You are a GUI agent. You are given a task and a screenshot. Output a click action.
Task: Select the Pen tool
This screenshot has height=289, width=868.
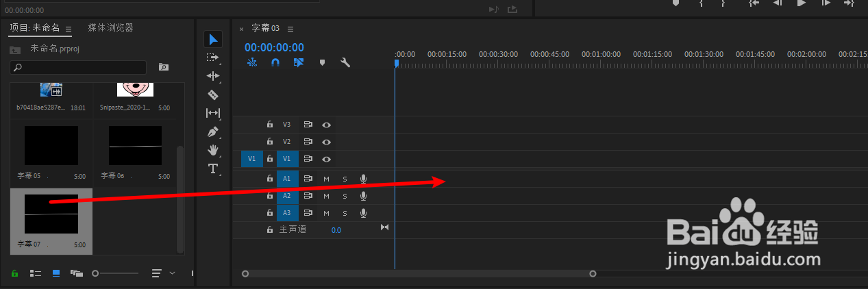coord(213,131)
